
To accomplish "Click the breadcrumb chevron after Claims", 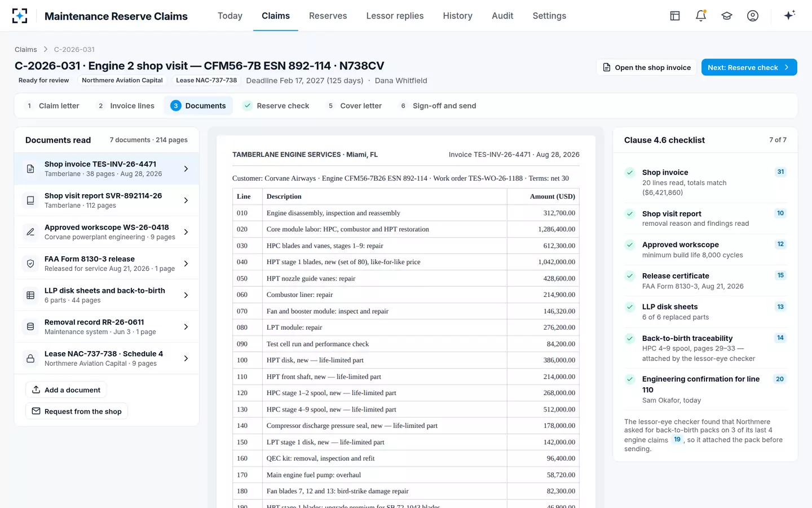I will pos(46,50).
